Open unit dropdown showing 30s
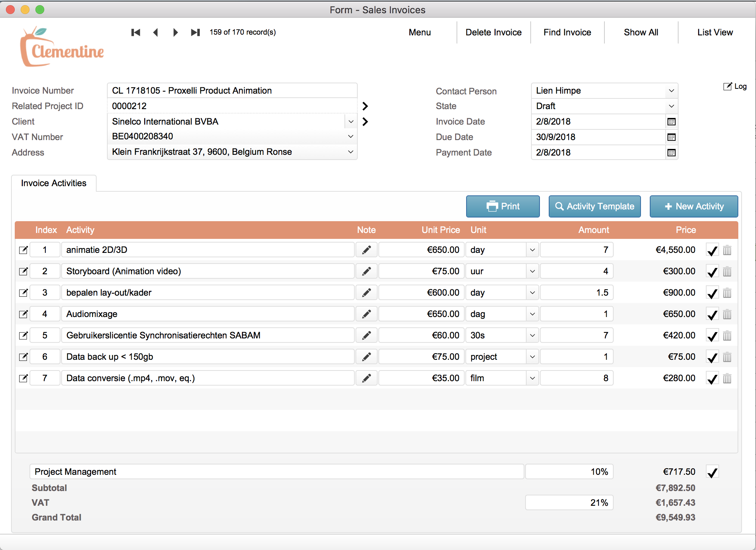The image size is (756, 550). [x=532, y=335]
